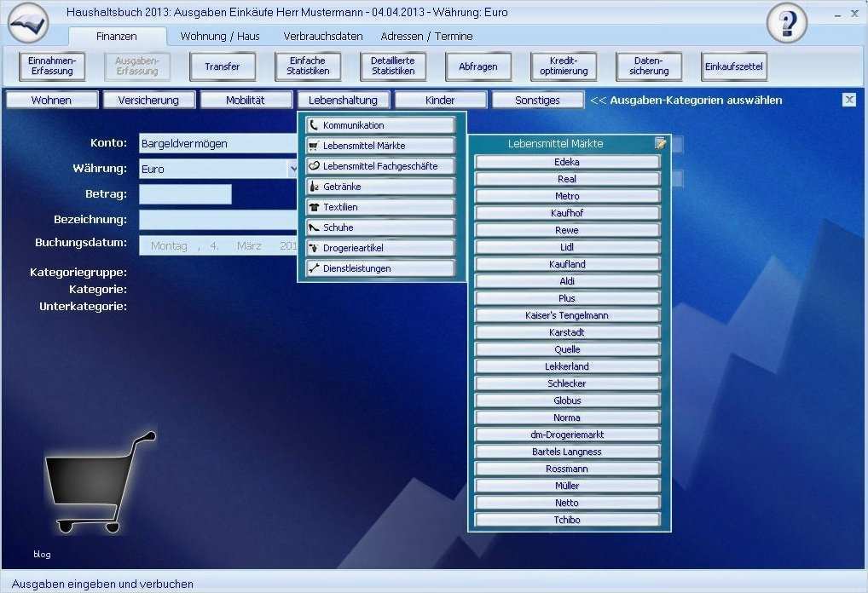Select Plus market
This screenshot has height=593, width=868.
click(567, 298)
